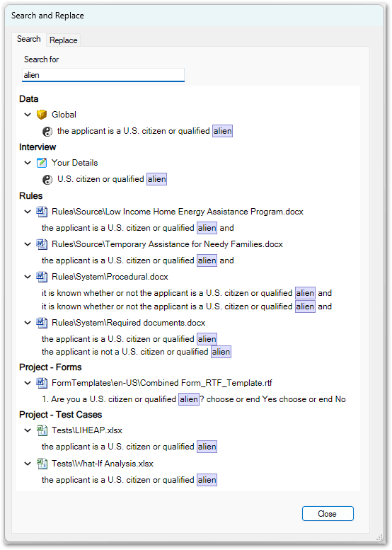
Task: Select second 'it is known whether' result in Procedural
Action: pos(187,306)
